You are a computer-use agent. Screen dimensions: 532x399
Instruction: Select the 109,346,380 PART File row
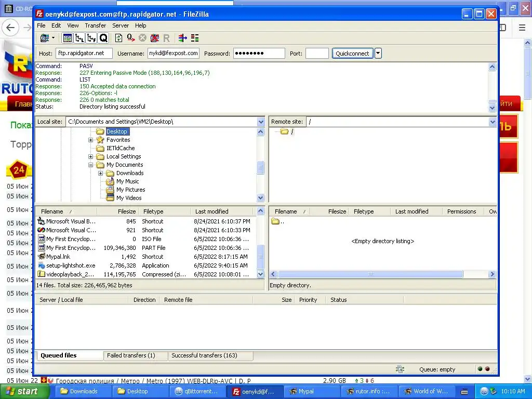pos(146,248)
